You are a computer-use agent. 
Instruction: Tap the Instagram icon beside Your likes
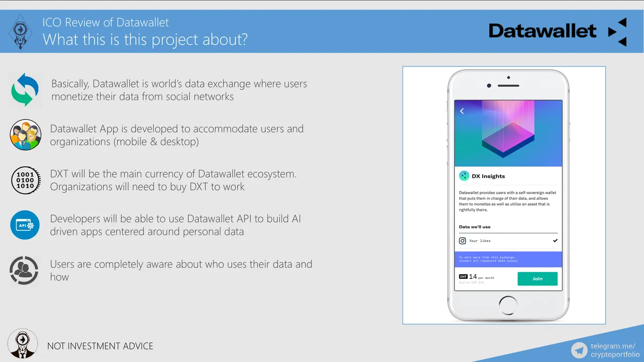463,241
